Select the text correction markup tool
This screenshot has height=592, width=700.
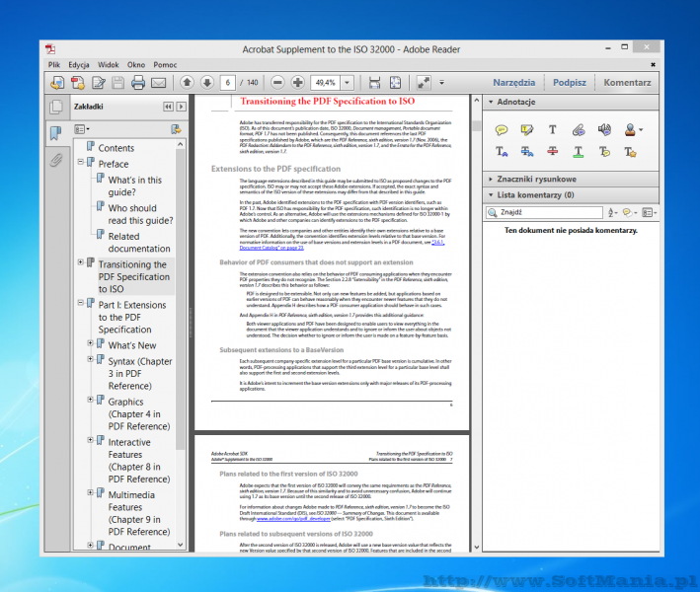point(630,152)
